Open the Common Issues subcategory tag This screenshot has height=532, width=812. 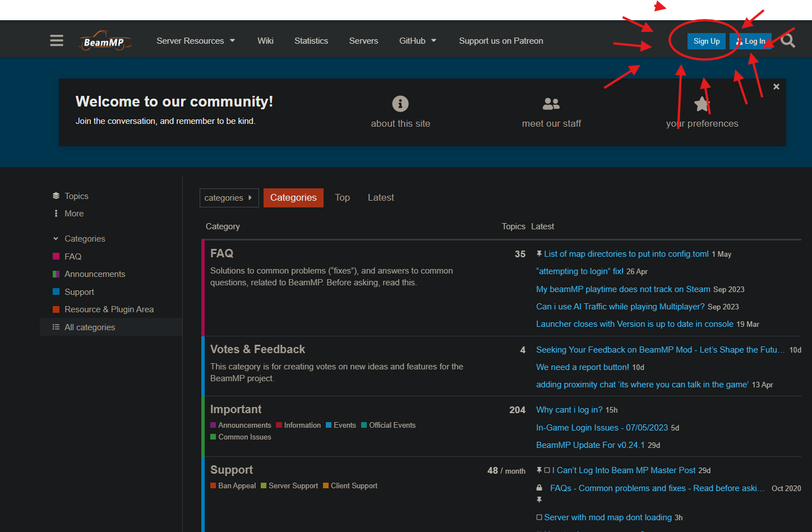coord(241,437)
